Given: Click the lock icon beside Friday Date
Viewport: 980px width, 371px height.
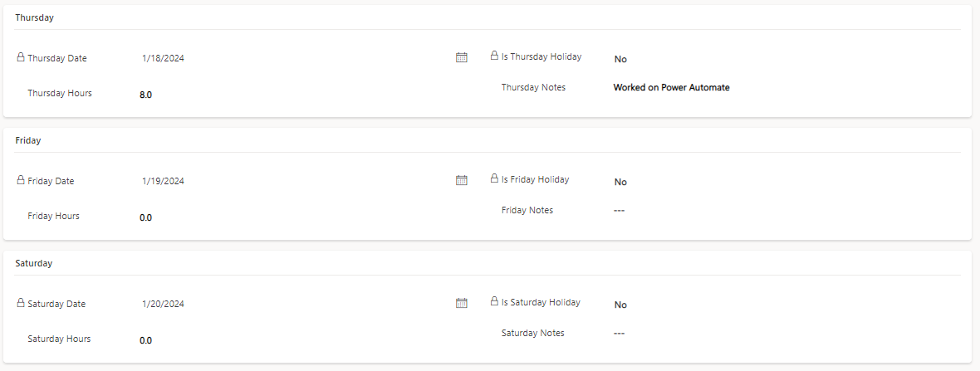Looking at the screenshot, I should pyautogui.click(x=20, y=180).
